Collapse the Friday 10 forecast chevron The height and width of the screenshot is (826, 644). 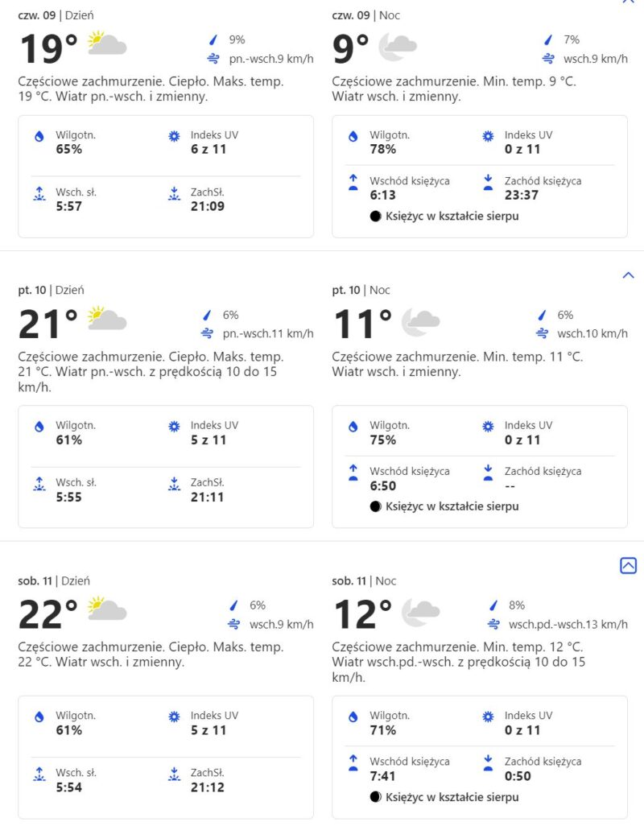tap(629, 275)
